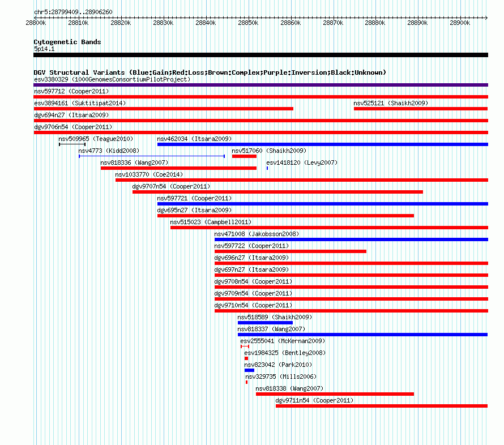Select the blue nsv518589 gain bar
This screenshot has width=504, height=445.
point(265,323)
